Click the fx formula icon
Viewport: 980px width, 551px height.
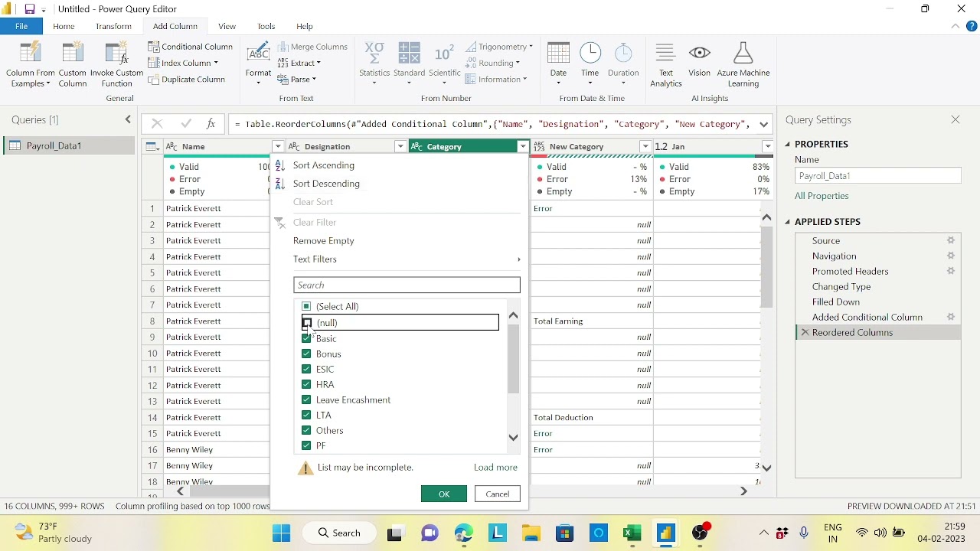point(211,124)
